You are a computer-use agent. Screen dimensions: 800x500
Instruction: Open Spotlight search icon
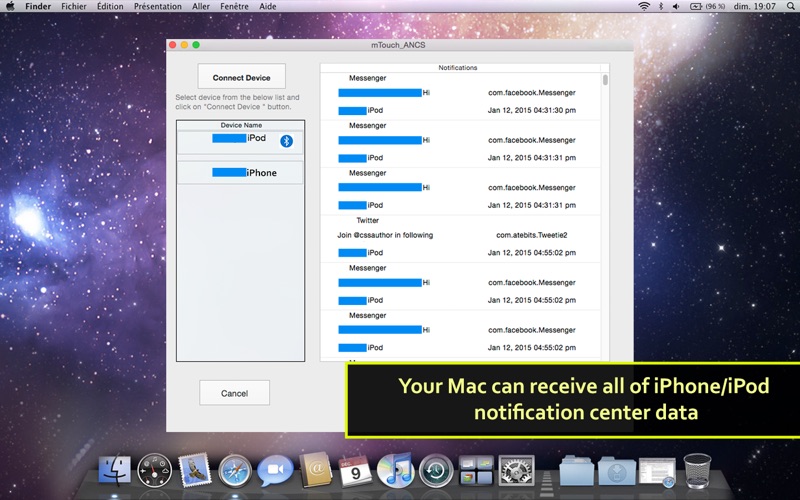tap(791, 6)
